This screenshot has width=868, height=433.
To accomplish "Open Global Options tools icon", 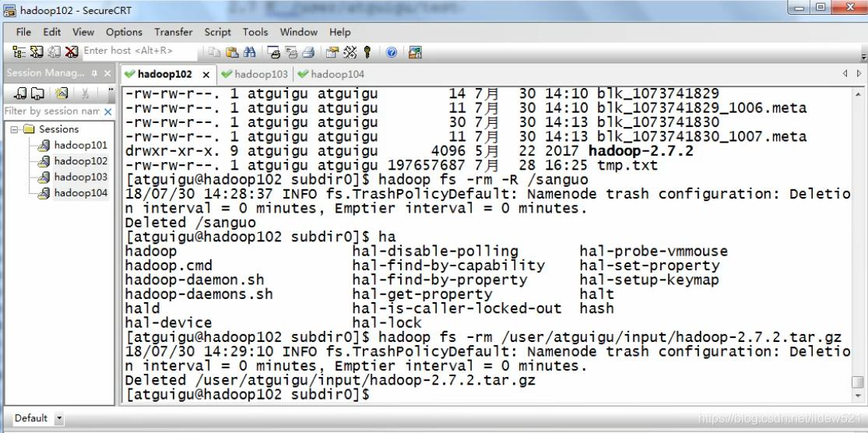I will 350,52.
